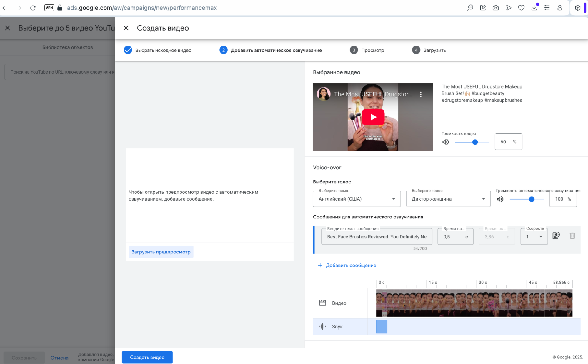Reload the current page
This screenshot has width=588, height=364.
coord(33,8)
